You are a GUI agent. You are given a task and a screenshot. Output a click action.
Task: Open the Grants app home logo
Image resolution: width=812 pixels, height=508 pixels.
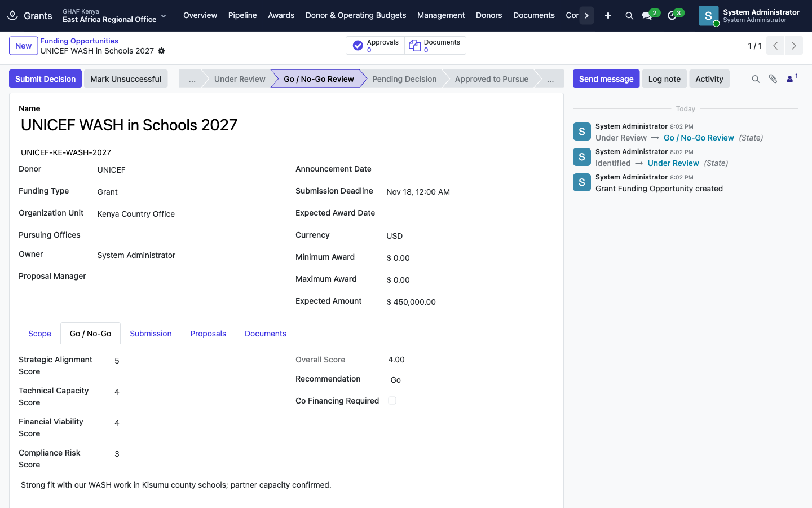click(x=12, y=15)
